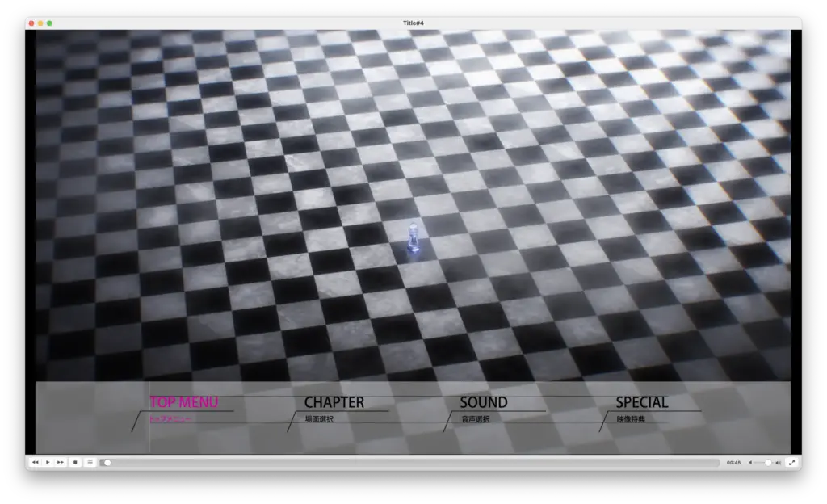Adjust the volume slider knob
Screen dimensions: 827x504
pos(768,463)
